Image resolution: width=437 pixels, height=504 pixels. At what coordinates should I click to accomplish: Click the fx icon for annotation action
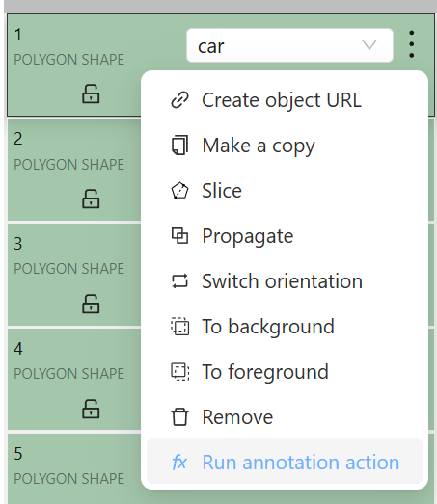point(179,463)
